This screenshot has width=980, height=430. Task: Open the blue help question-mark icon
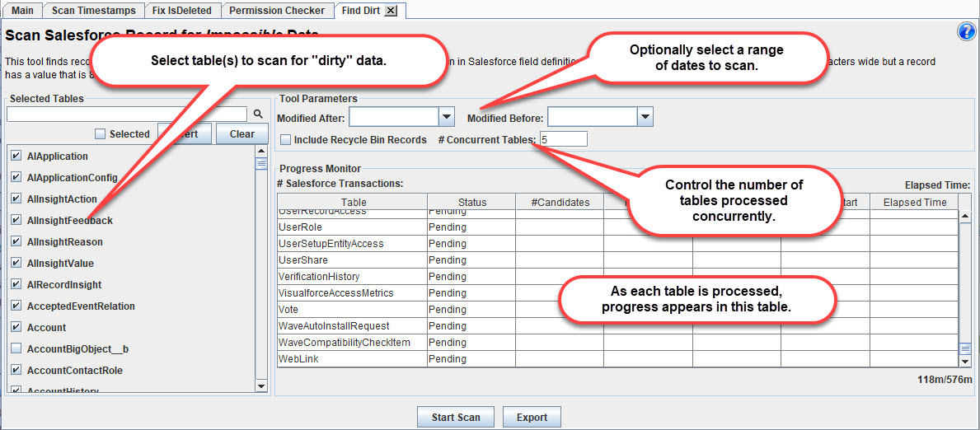click(966, 32)
